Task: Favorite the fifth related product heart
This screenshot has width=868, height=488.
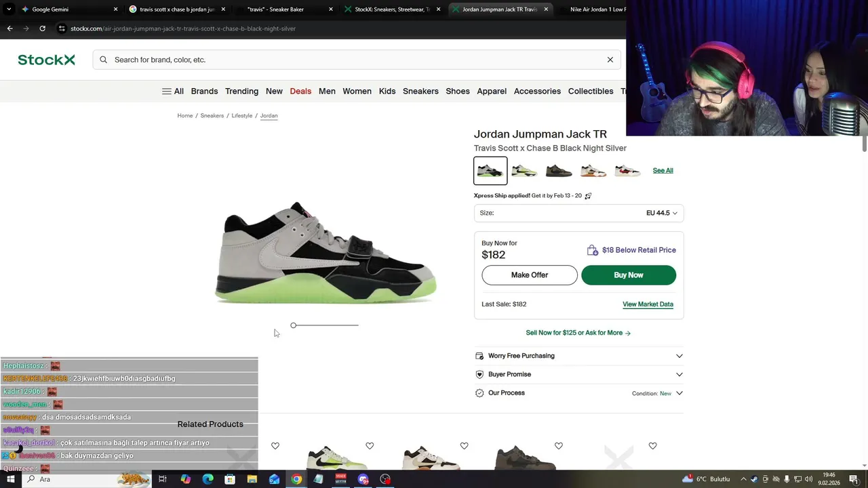Action: (x=652, y=446)
